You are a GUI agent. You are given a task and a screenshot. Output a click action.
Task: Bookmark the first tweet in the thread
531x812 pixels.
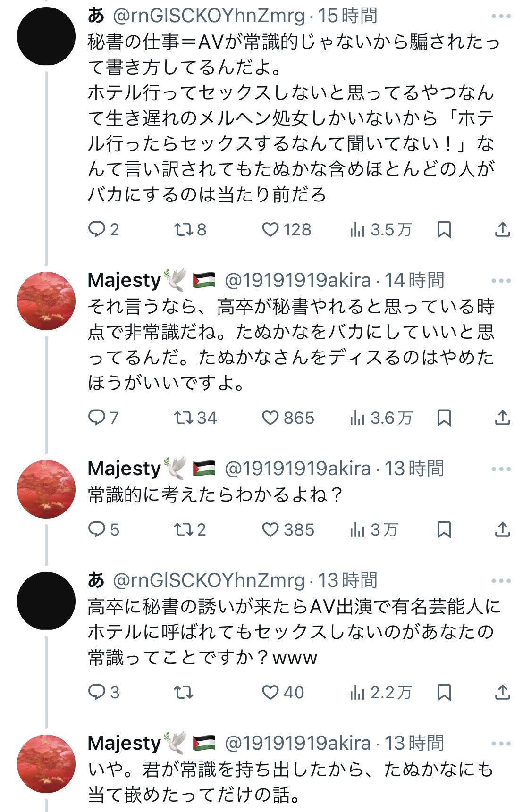pos(444,230)
